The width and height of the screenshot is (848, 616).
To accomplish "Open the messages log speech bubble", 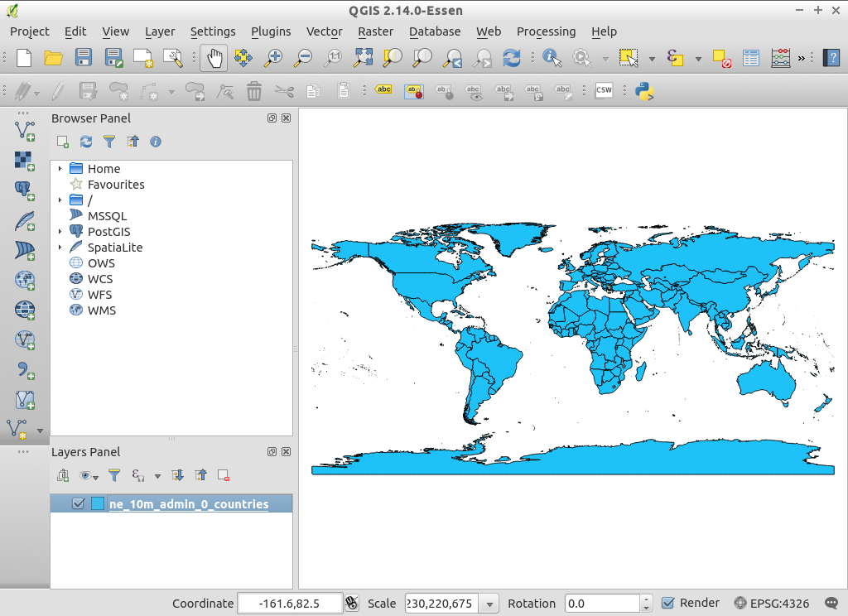I will point(831,603).
